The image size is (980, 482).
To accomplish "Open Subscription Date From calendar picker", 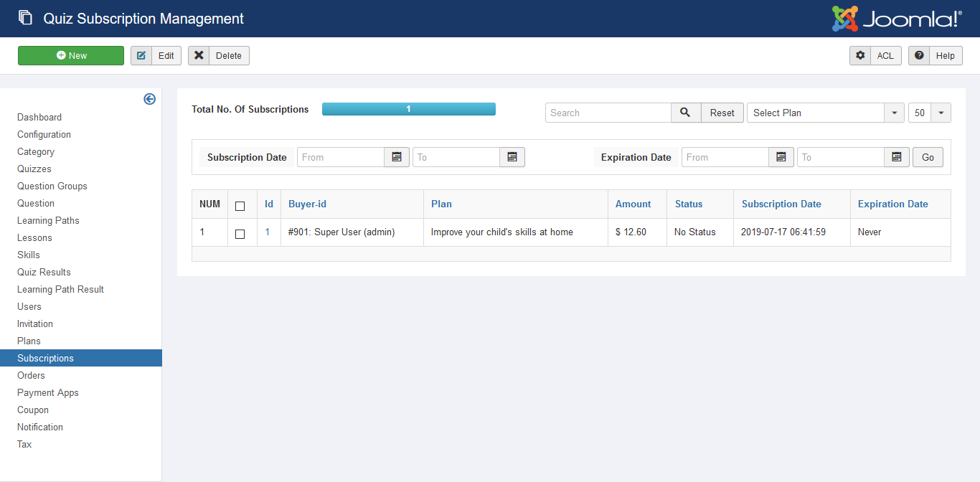I will coord(397,157).
